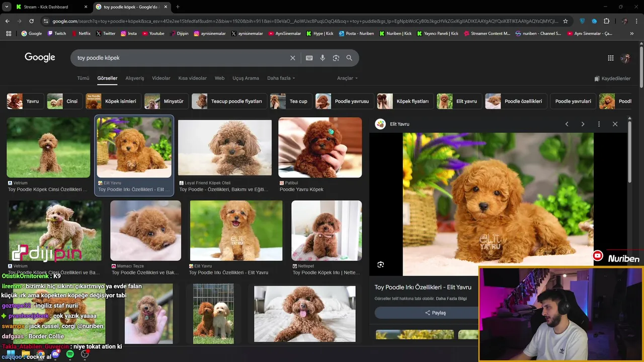Open Spotify from the taskbar

70,354
